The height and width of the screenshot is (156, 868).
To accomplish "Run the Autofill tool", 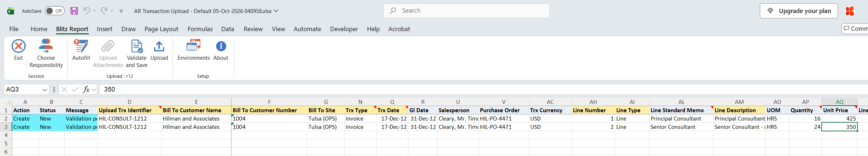I will [81, 50].
